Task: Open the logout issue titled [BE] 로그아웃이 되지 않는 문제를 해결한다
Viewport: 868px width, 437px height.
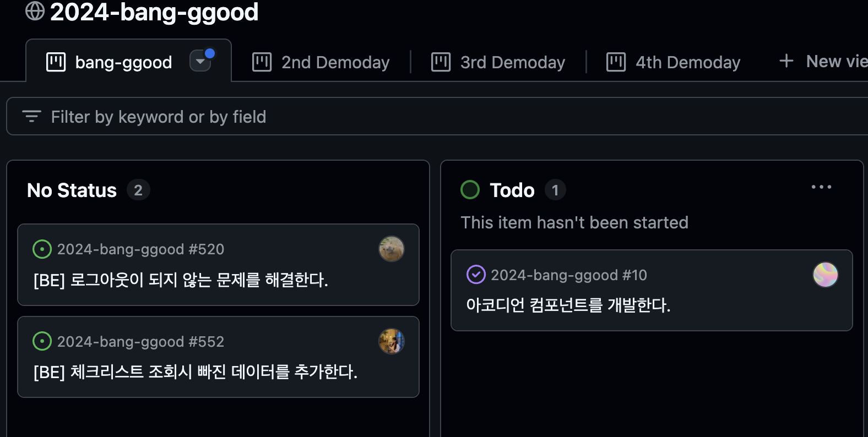Action: (181, 280)
